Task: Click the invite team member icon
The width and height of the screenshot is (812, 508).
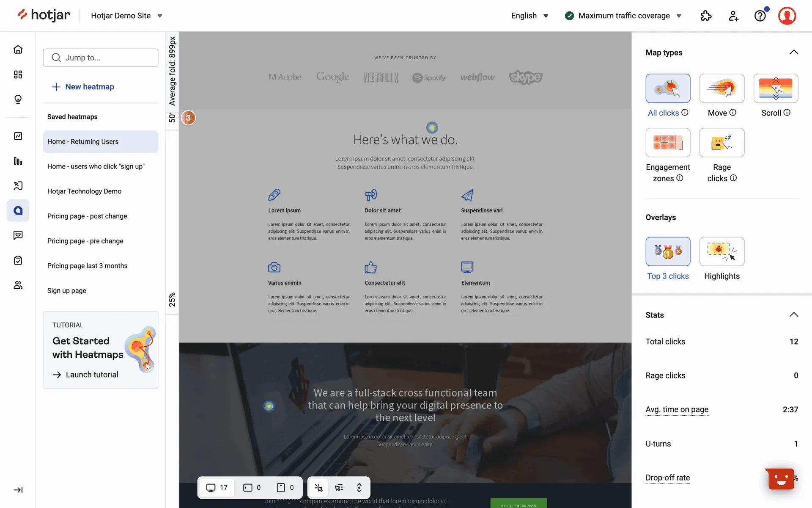Action: [733, 16]
